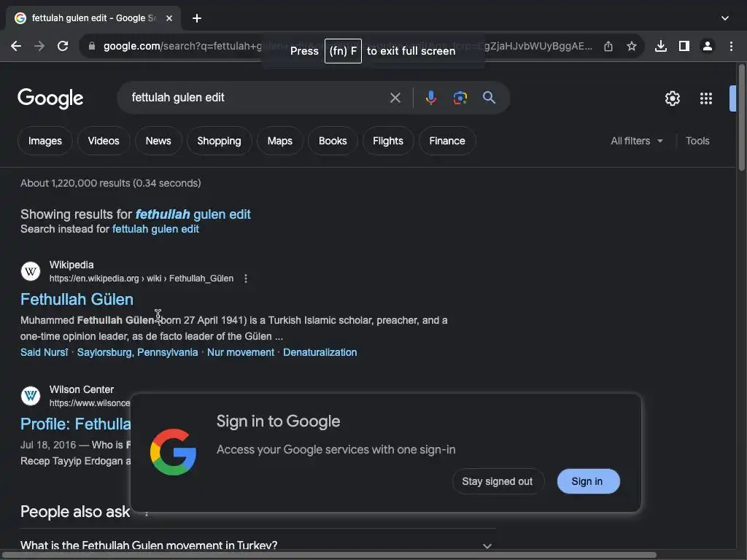
Task: Expand the tab search chevron
Action: coord(724,18)
